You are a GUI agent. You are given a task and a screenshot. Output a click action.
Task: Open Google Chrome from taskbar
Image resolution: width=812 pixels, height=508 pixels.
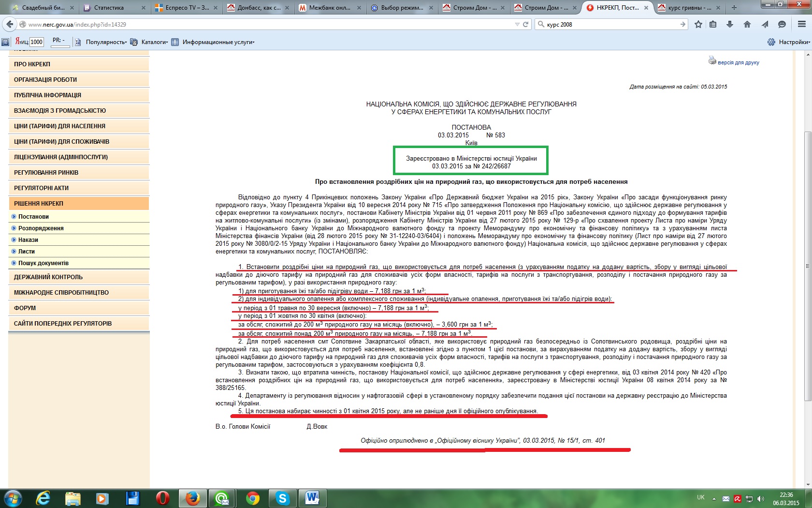(x=252, y=498)
